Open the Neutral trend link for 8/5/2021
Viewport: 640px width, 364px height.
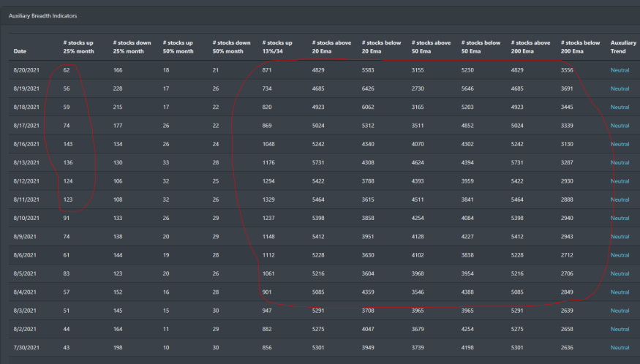[620, 273]
